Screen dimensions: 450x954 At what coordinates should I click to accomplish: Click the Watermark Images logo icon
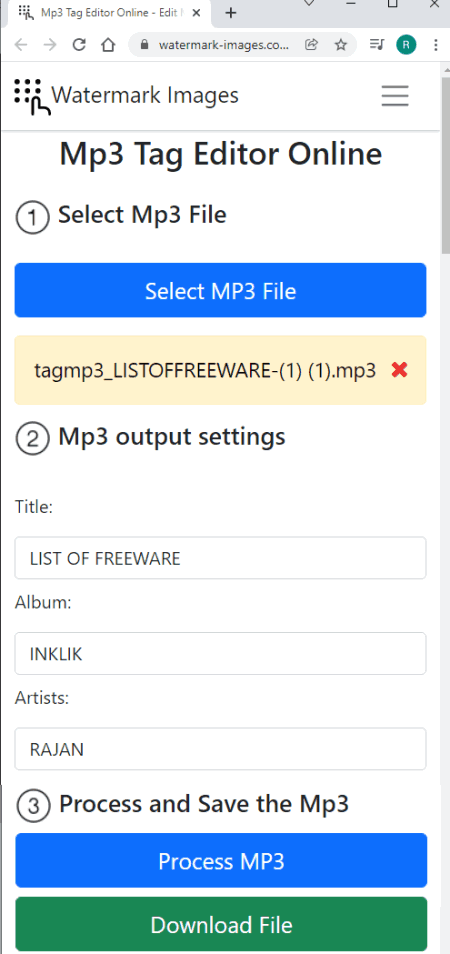(x=30, y=97)
